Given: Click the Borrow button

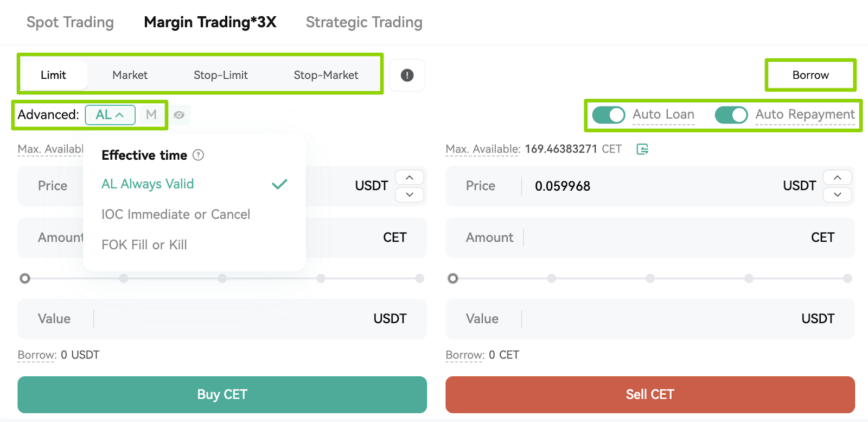Looking at the screenshot, I should click(x=810, y=75).
